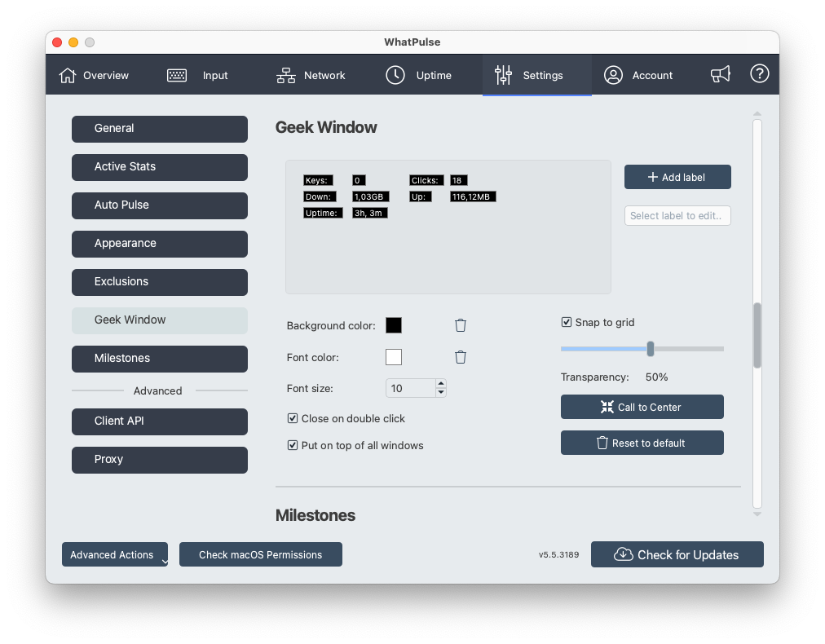Click the version number v5.5.3189
This screenshot has height=644, width=825.
[558, 554]
